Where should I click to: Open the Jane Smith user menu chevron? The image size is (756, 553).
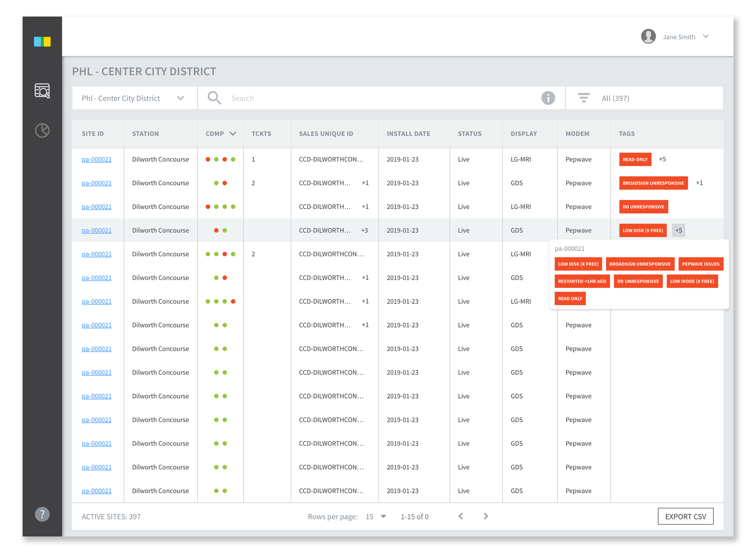706,37
